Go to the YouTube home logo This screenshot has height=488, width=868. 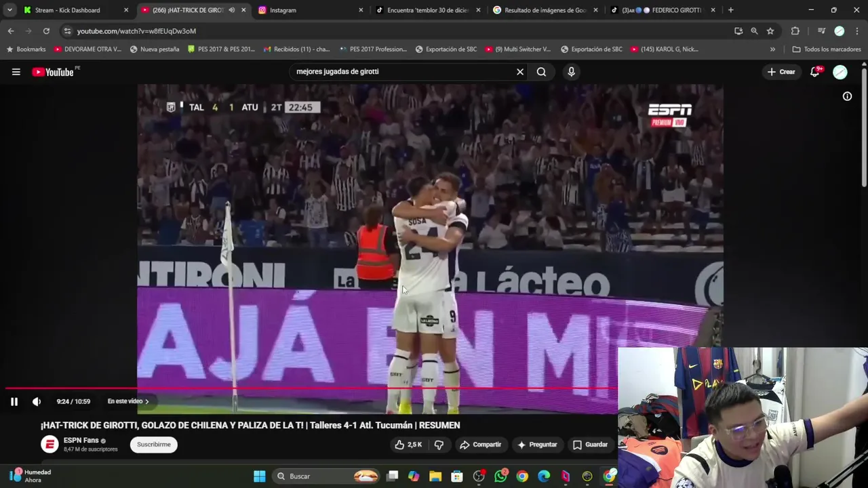(53, 72)
